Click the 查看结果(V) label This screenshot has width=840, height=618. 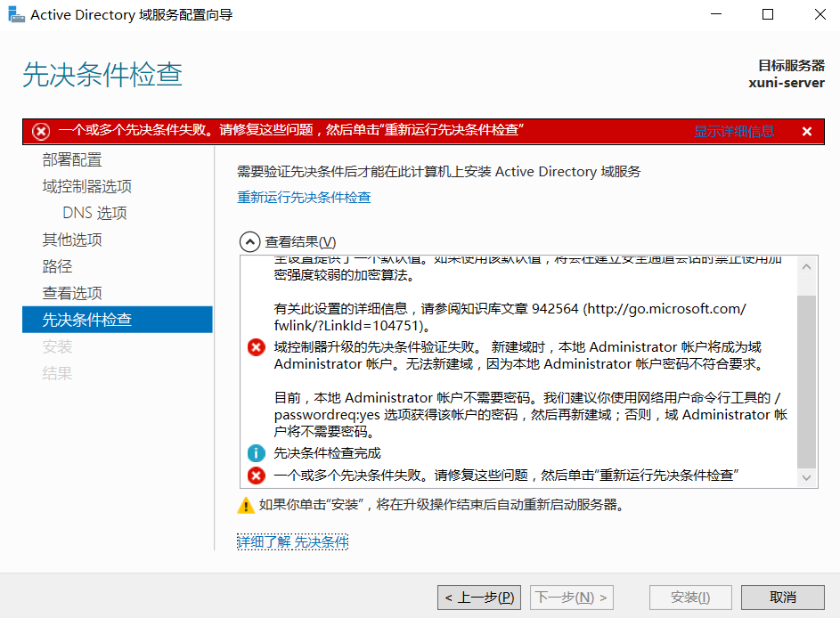pyautogui.click(x=300, y=242)
